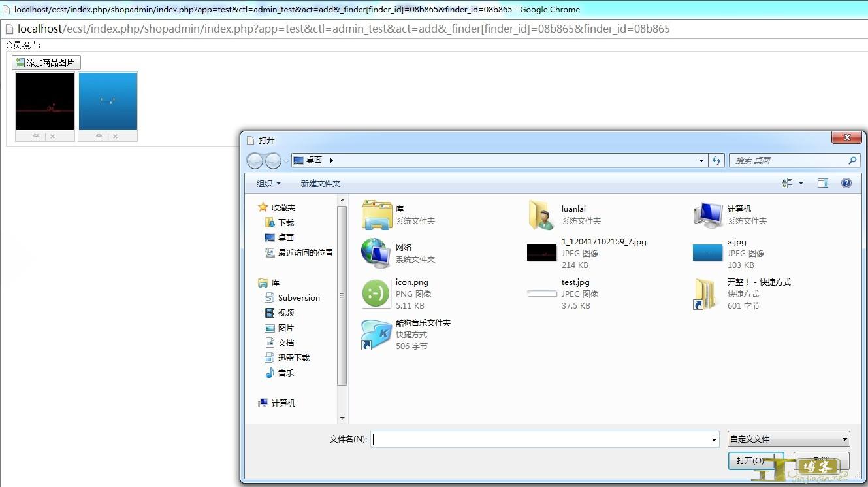
Task: Select the black image thumbnail on the page
Action: (45, 101)
